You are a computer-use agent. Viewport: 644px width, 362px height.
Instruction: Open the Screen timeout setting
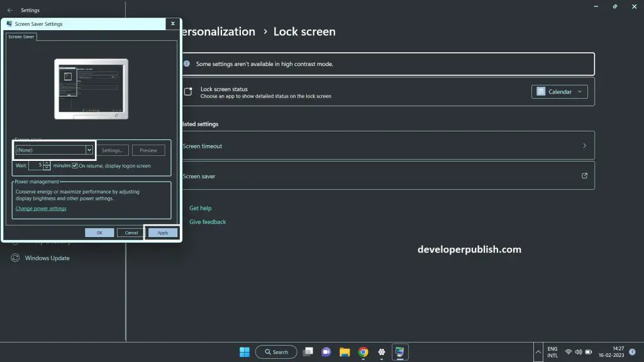[x=388, y=146]
